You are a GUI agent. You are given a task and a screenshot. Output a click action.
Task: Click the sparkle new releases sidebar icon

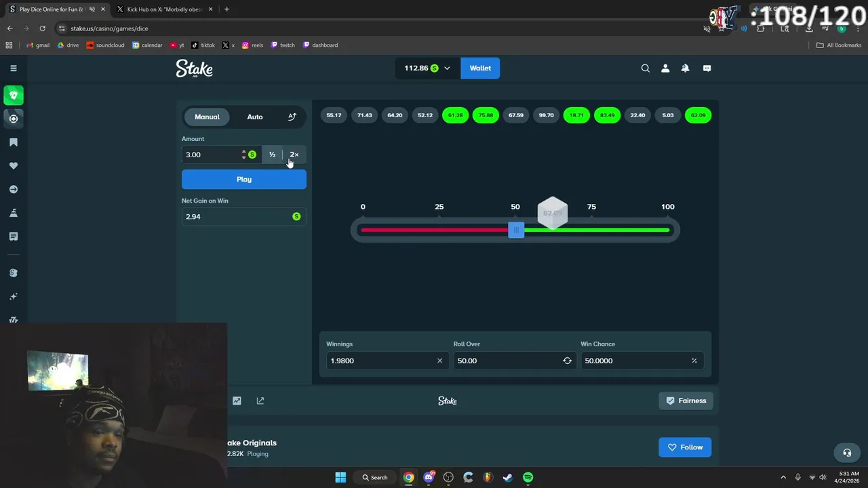click(x=13, y=296)
